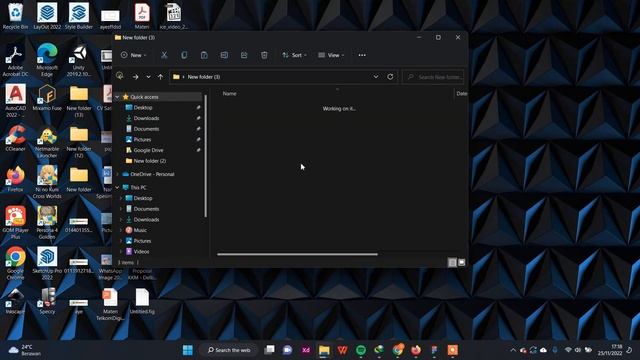Click the Delete trash icon

pos(264,55)
